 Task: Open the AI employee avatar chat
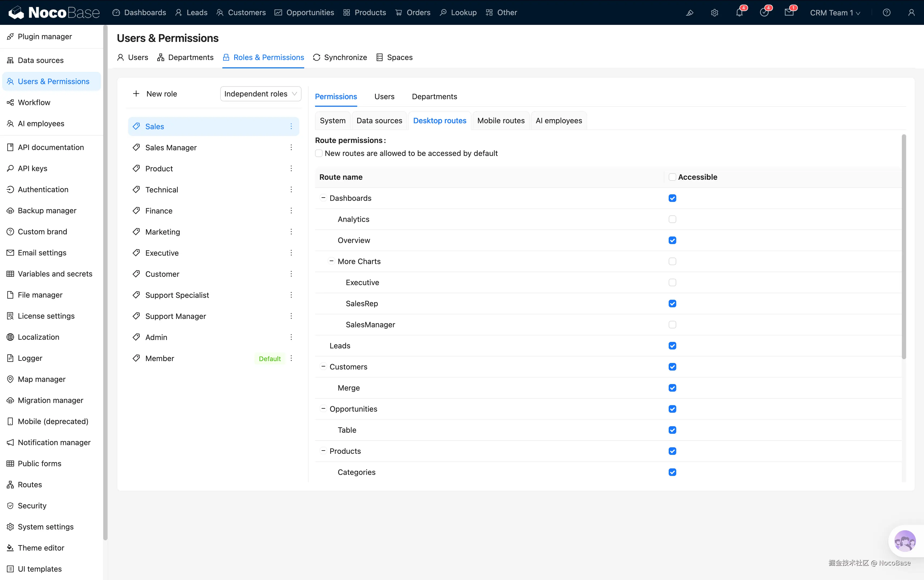(905, 541)
